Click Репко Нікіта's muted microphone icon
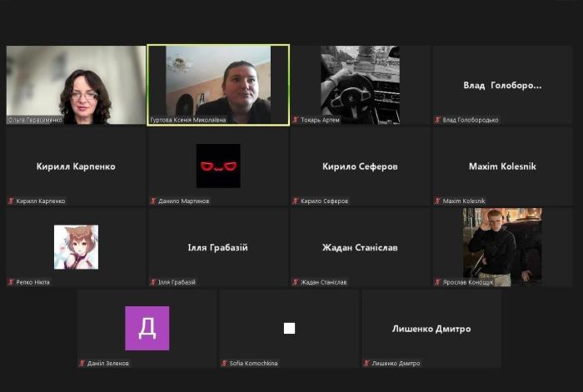 coord(11,282)
